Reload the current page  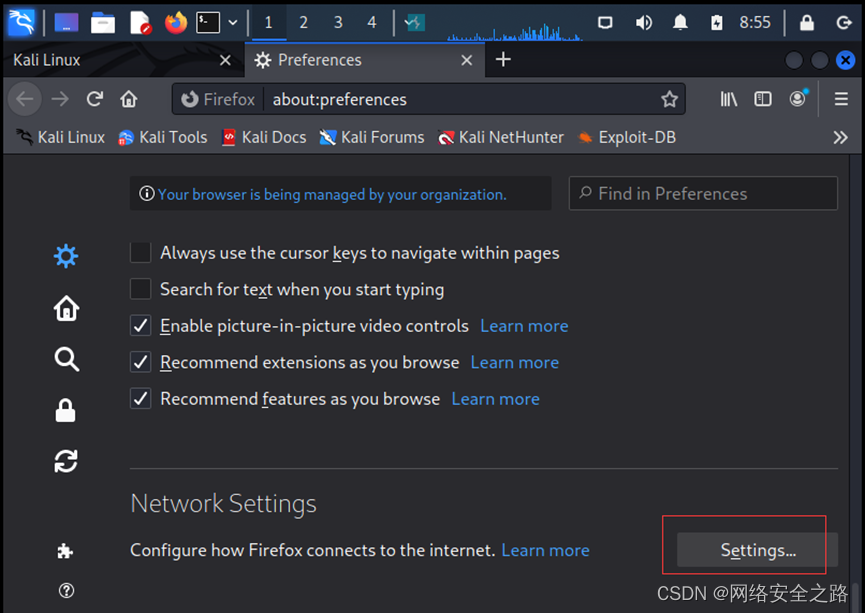[95, 99]
